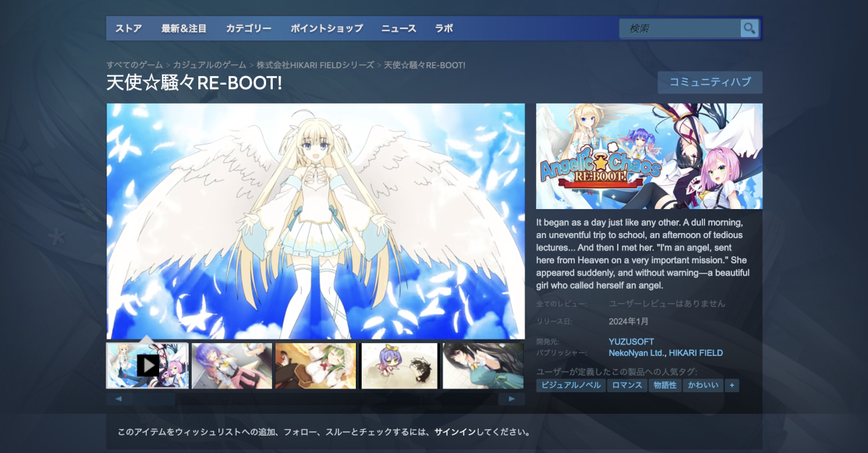This screenshot has height=453, width=868.
Task: Select the ビジュアルノベル tag
Action: pos(571,386)
